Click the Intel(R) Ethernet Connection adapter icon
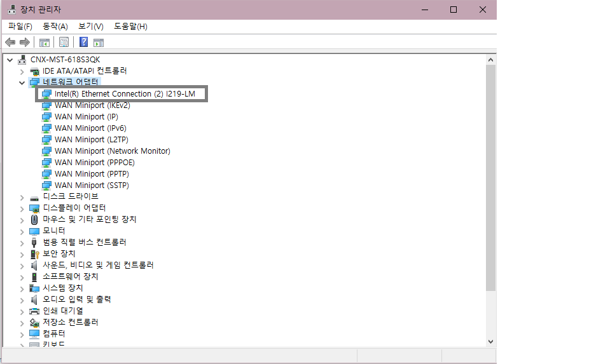The width and height of the screenshot is (596, 364). 46,94
